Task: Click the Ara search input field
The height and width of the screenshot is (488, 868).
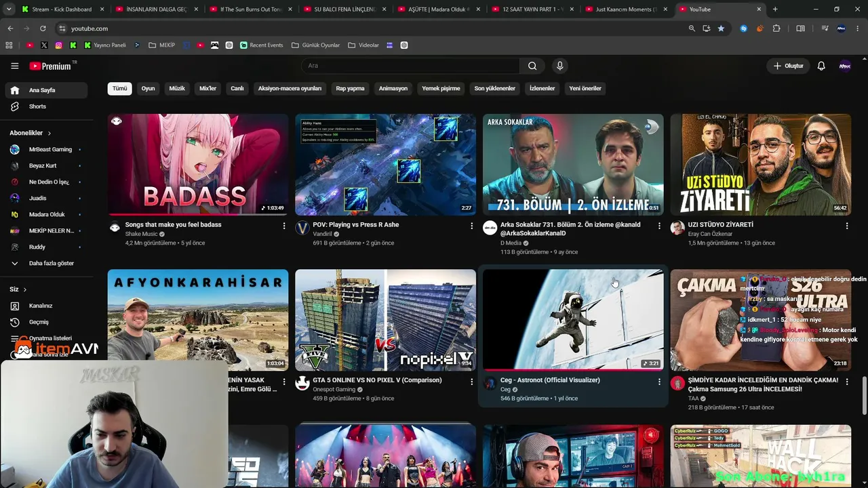Action: coord(410,66)
